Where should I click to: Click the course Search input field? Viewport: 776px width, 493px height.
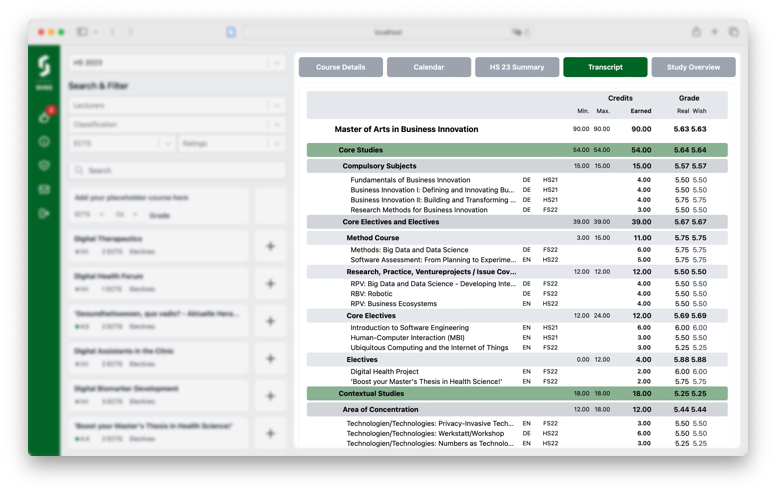pos(177,171)
